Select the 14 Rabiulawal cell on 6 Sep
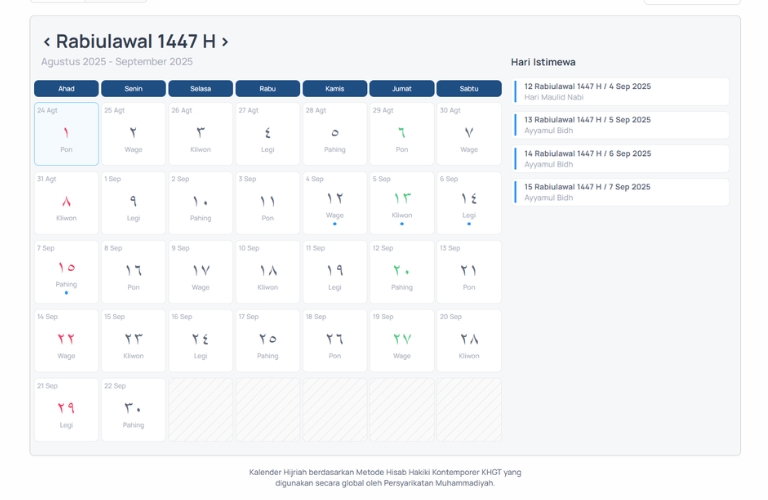The width and height of the screenshot is (768, 500). 468,203
